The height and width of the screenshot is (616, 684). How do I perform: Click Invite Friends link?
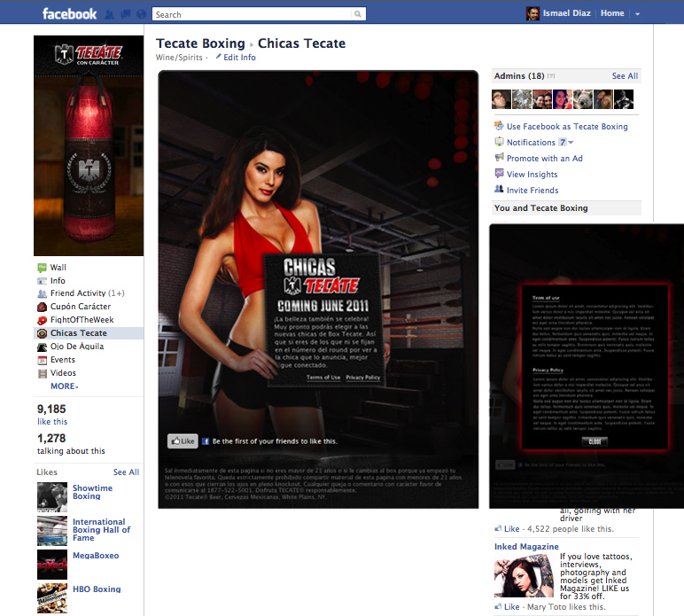(x=532, y=191)
